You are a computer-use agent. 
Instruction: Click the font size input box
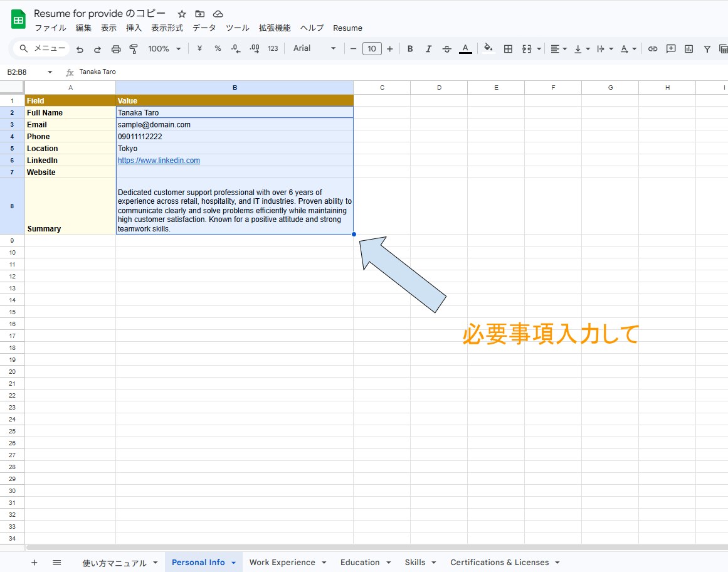point(372,49)
